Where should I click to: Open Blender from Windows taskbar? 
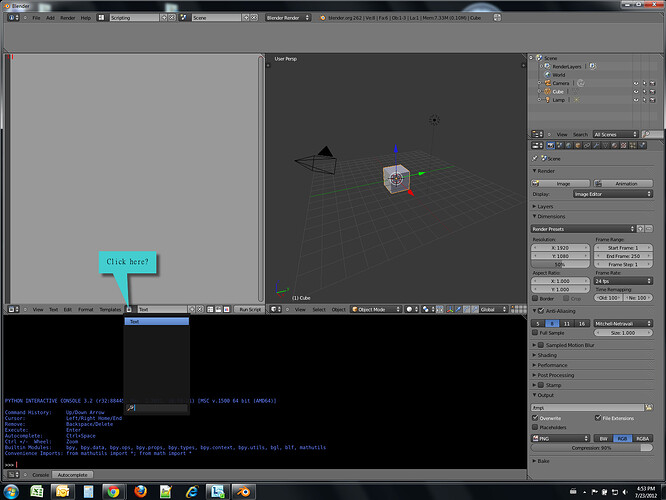tap(243, 492)
